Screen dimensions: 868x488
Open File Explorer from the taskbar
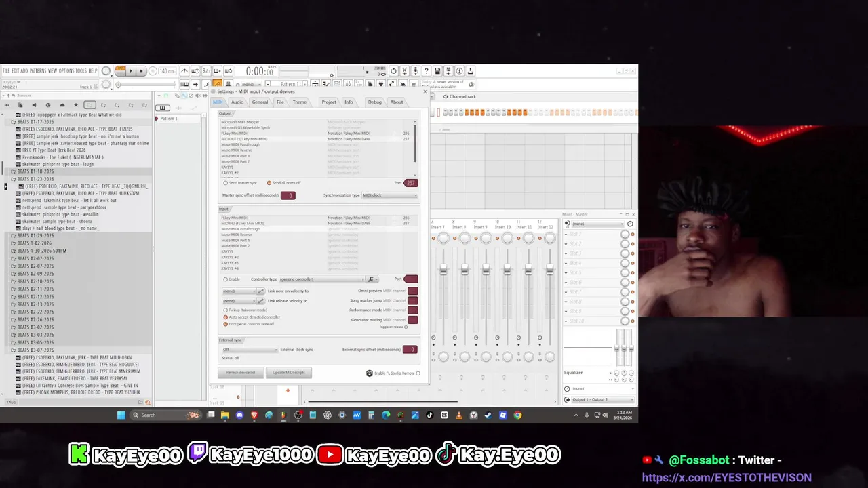pyautogui.click(x=224, y=415)
